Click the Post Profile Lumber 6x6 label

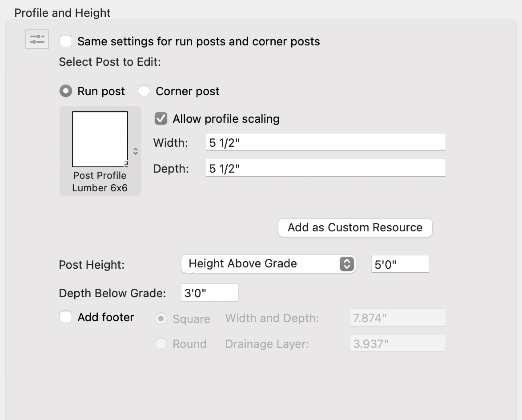pyautogui.click(x=100, y=182)
